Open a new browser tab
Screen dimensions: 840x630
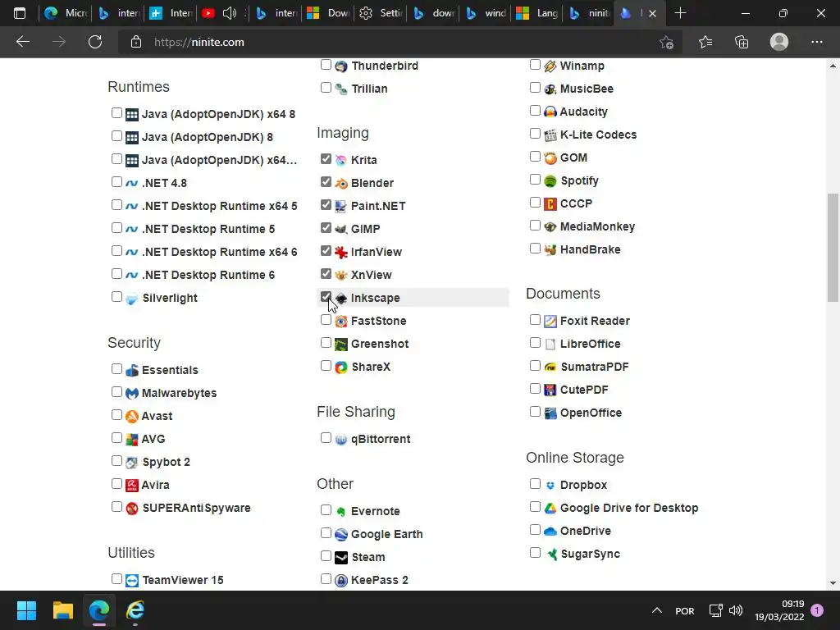680,13
